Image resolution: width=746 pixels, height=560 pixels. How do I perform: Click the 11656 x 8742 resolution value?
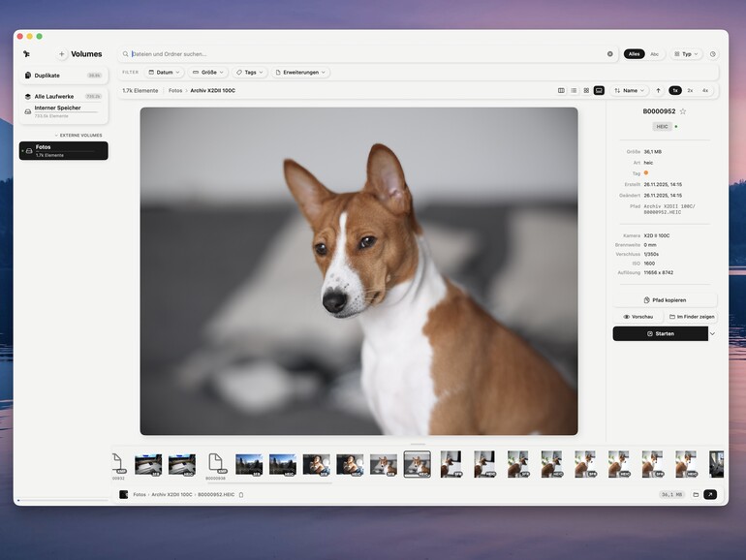[659, 272]
